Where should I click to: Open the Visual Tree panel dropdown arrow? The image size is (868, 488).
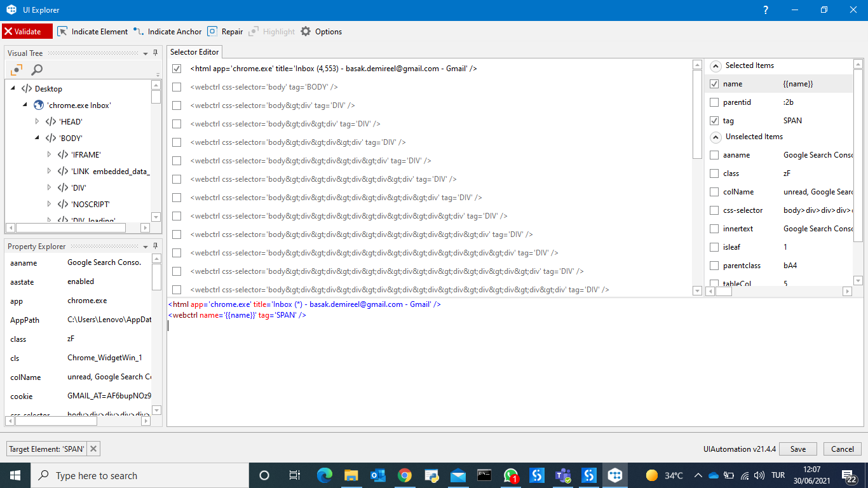pyautogui.click(x=146, y=53)
